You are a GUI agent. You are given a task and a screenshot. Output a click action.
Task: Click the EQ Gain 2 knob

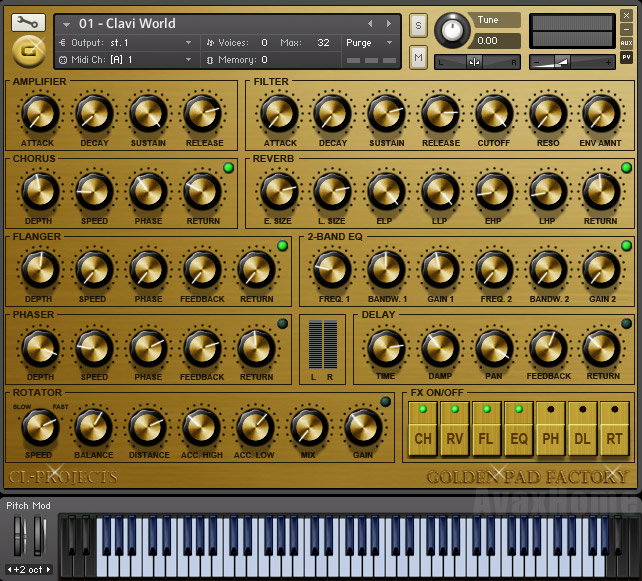point(601,269)
